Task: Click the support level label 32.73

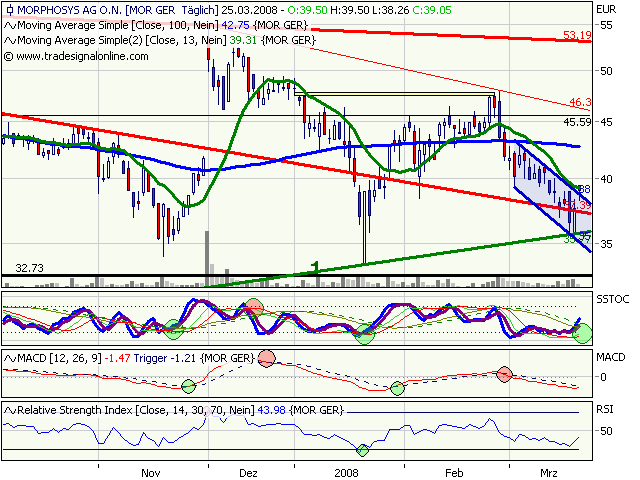Action: [29, 268]
